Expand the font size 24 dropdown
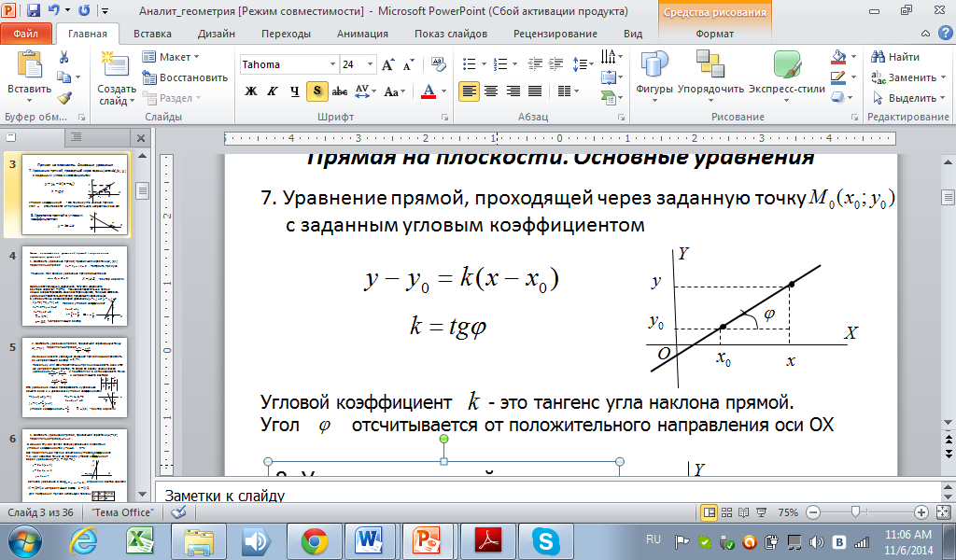 371,65
